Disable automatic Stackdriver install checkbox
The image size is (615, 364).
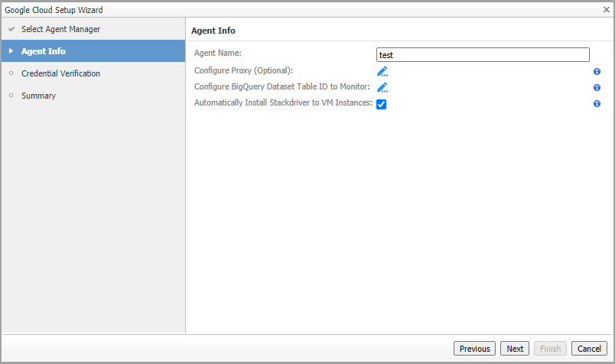click(381, 104)
